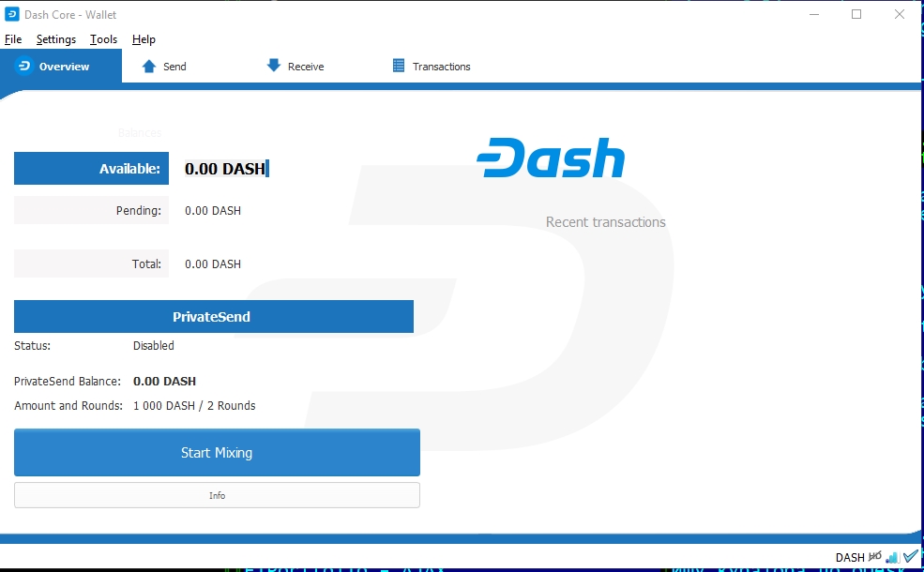The width and height of the screenshot is (924, 572).
Task: Click the Recent transactions heading
Action: point(605,222)
